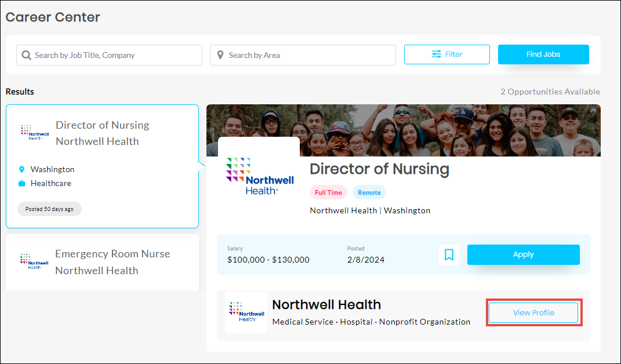Viewport: 621px width, 364px height.
Task: Click the Northwell Health logo beside View Profile
Action: [246, 312]
